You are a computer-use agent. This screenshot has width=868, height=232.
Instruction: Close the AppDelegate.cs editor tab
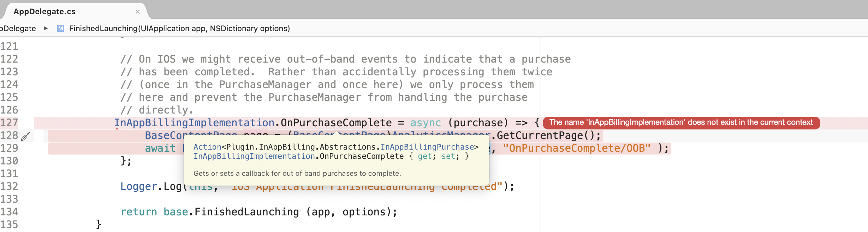138,11
